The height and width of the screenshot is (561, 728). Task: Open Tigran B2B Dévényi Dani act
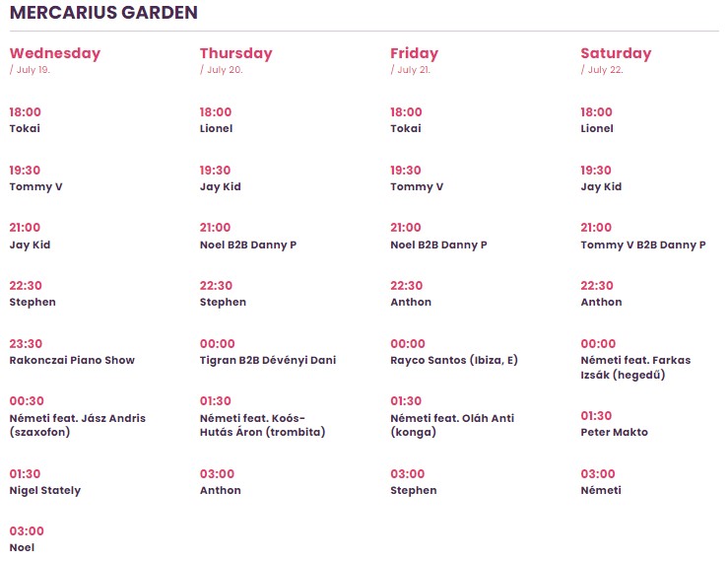point(267,360)
